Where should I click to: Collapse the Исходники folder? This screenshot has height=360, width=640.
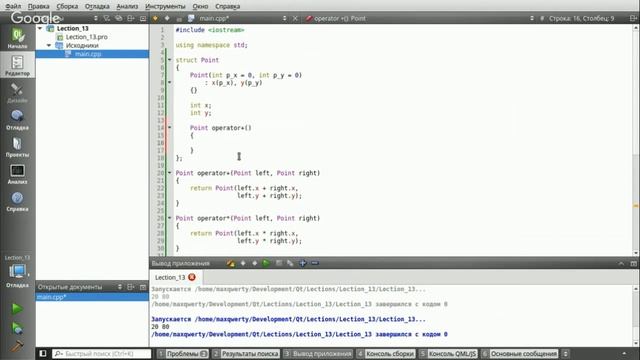pyautogui.click(x=49, y=45)
